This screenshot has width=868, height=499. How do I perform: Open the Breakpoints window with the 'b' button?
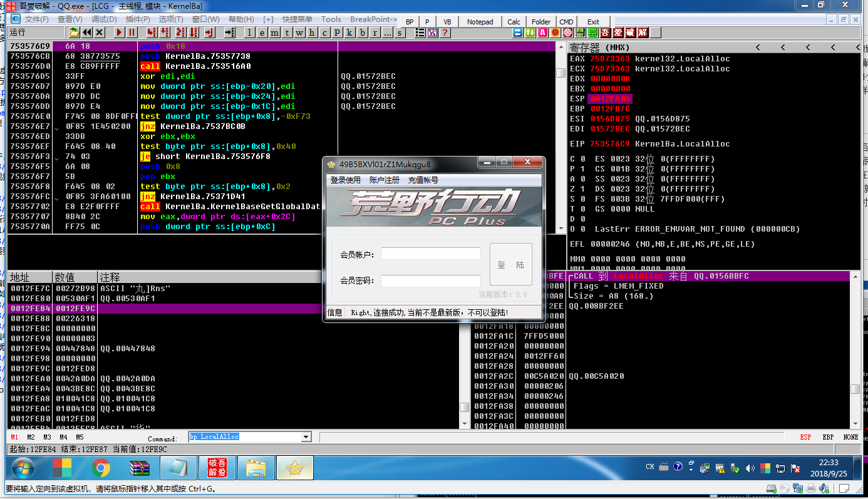pos(362,32)
